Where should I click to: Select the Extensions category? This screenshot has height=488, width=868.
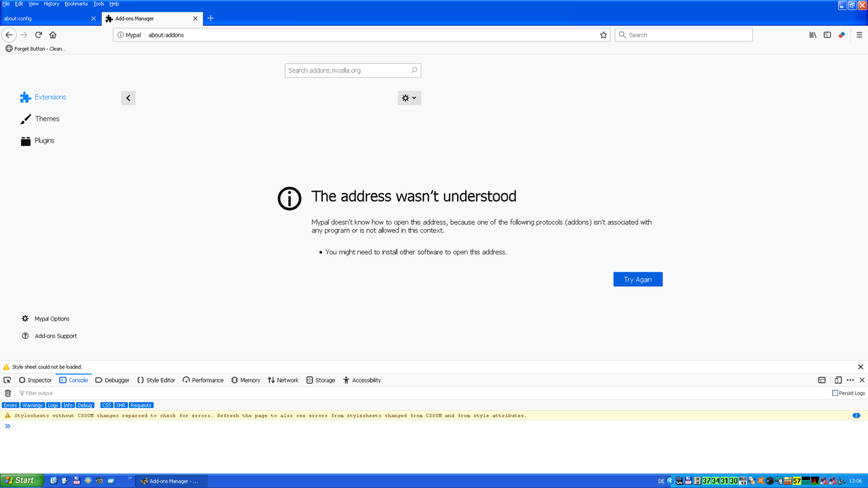43,97
